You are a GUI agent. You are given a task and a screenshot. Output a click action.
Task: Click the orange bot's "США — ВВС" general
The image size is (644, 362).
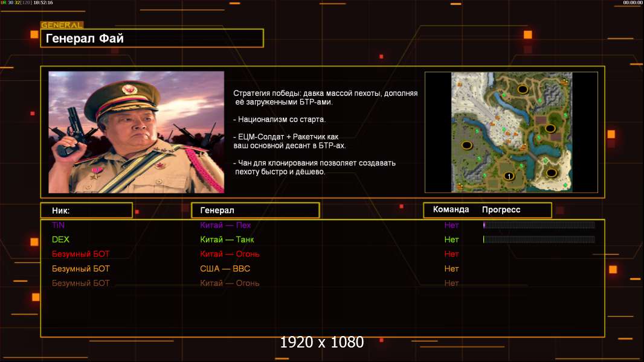point(225,268)
